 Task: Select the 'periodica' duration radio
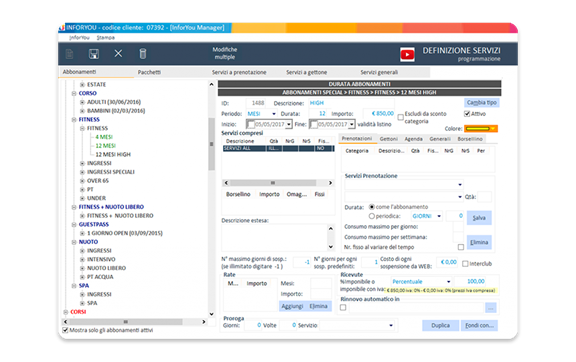click(372, 216)
